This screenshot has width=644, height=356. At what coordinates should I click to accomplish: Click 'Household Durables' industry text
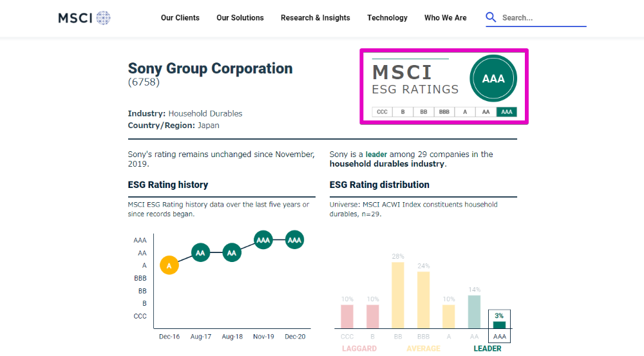point(205,113)
